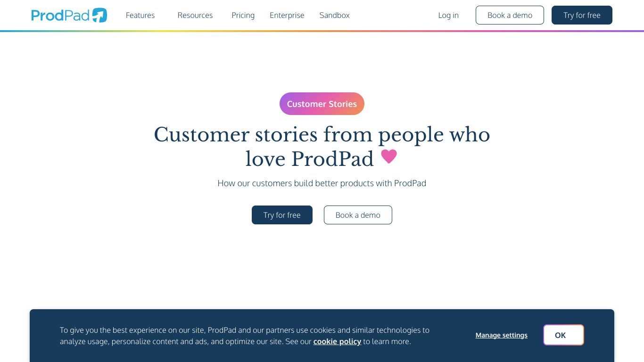
Task: Open Manage settings for cookies
Action: pos(502,335)
